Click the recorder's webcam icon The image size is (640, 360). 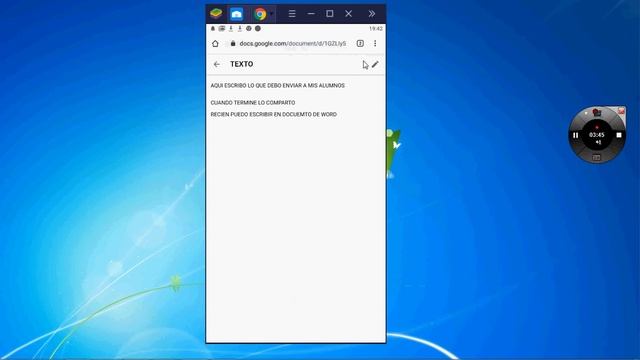[596, 112]
